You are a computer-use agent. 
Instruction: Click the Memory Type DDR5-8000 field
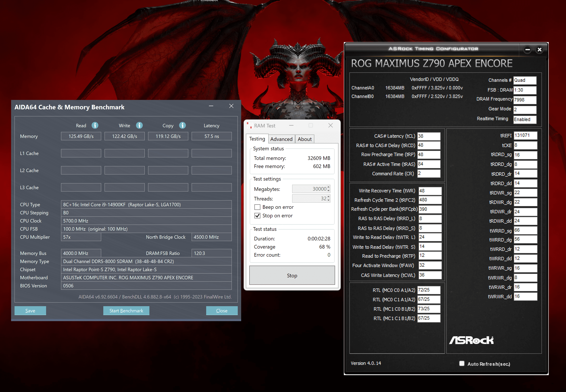[x=146, y=261]
